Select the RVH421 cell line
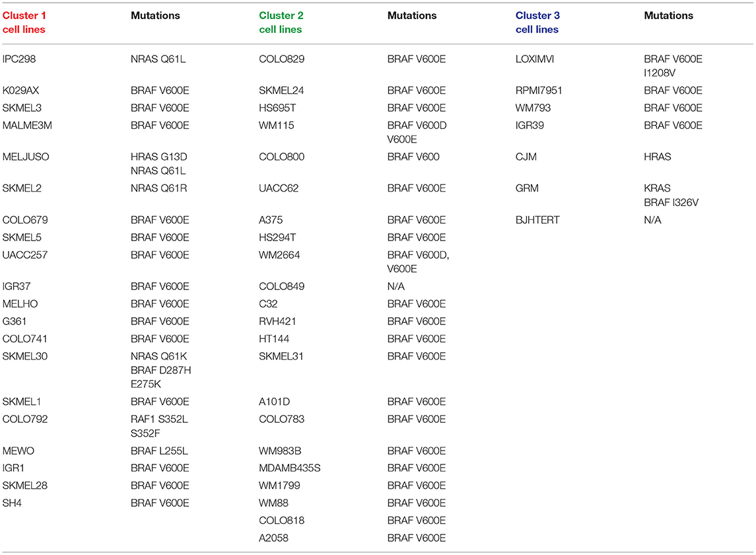The height and width of the screenshot is (555, 756). 277,321
